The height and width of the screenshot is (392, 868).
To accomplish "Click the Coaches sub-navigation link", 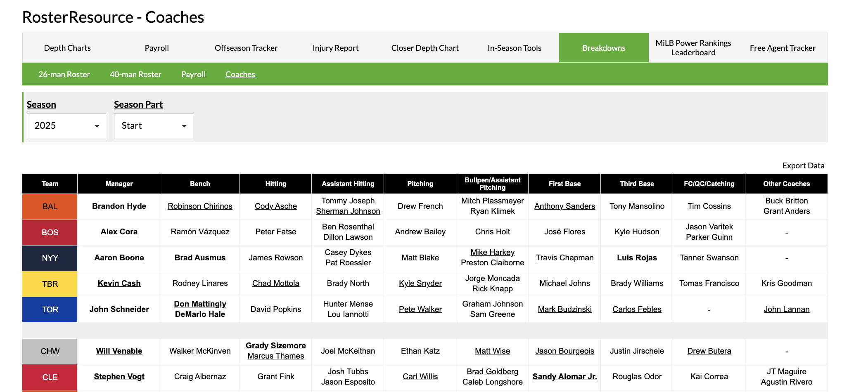I will tap(240, 74).
